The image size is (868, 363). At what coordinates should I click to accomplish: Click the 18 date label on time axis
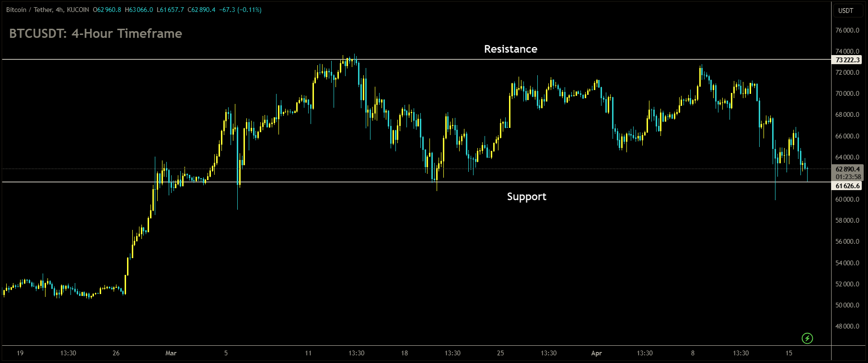(405, 353)
